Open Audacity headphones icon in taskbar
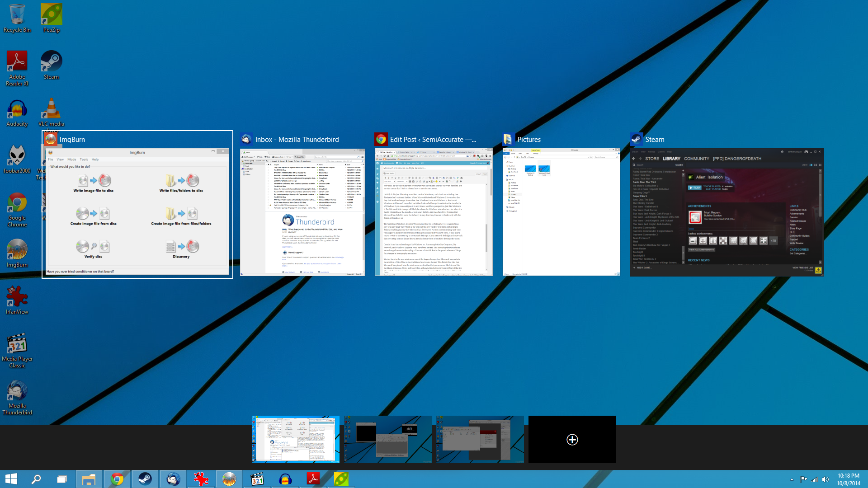Image resolution: width=868 pixels, height=488 pixels. [285, 479]
